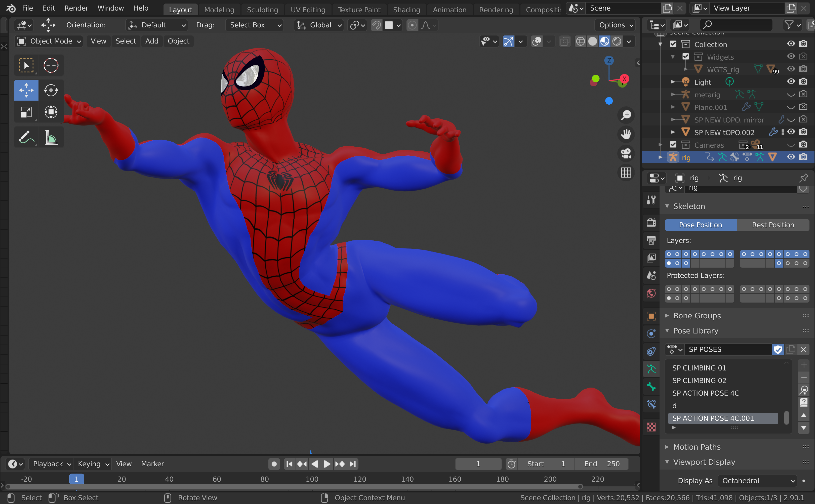Select the Cursor tool
The width and height of the screenshot is (815, 504).
pos(51,65)
